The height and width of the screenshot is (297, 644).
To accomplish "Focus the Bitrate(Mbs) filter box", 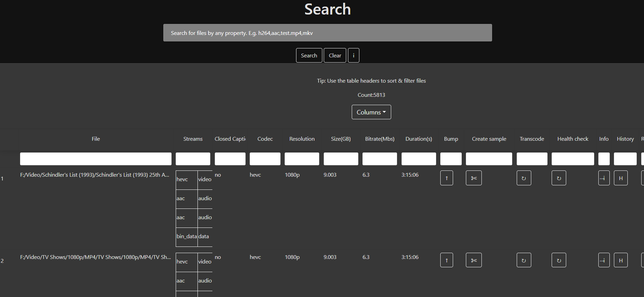I will pos(380,159).
